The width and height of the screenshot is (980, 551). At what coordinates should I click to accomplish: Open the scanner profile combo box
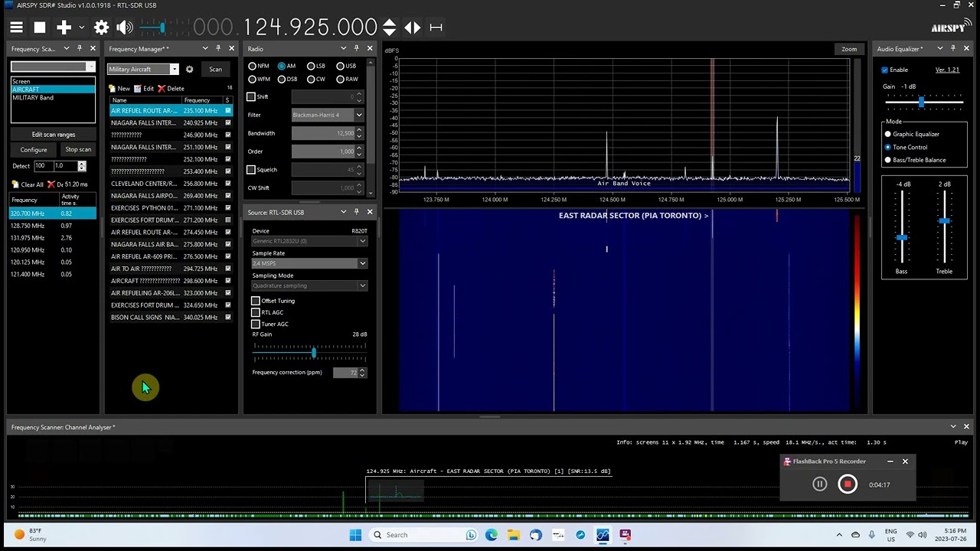[x=53, y=67]
